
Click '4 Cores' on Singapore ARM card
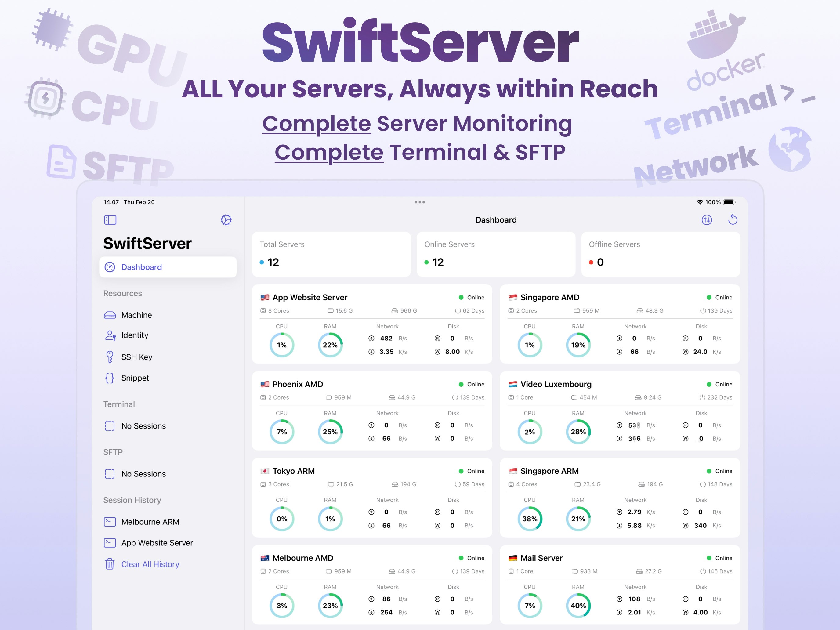click(523, 484)
